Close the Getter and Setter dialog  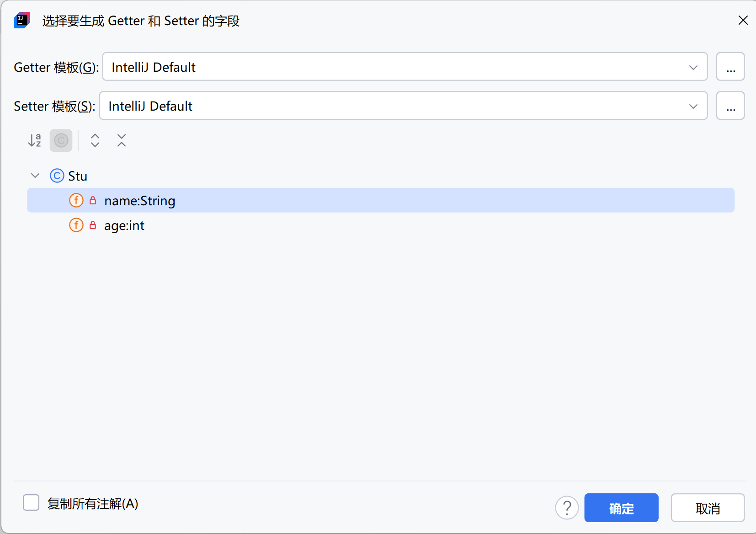(x=743, y=21)
